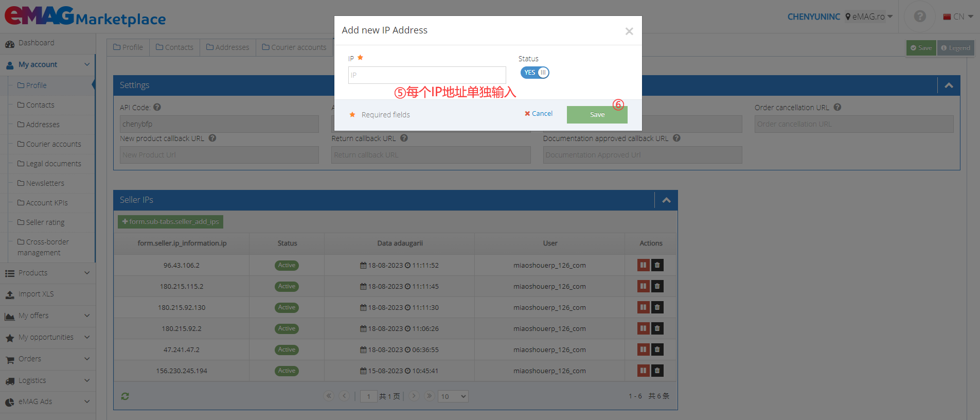Open the CN language dropdown

[x=958, y=16]
